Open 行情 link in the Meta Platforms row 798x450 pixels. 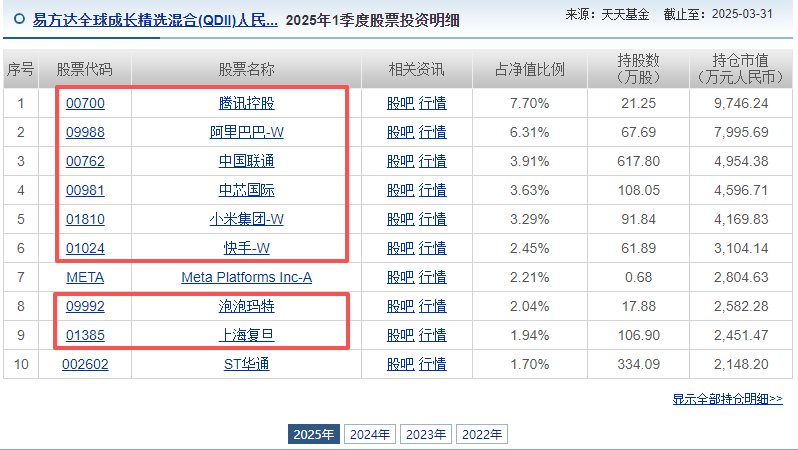coord(433,277)
